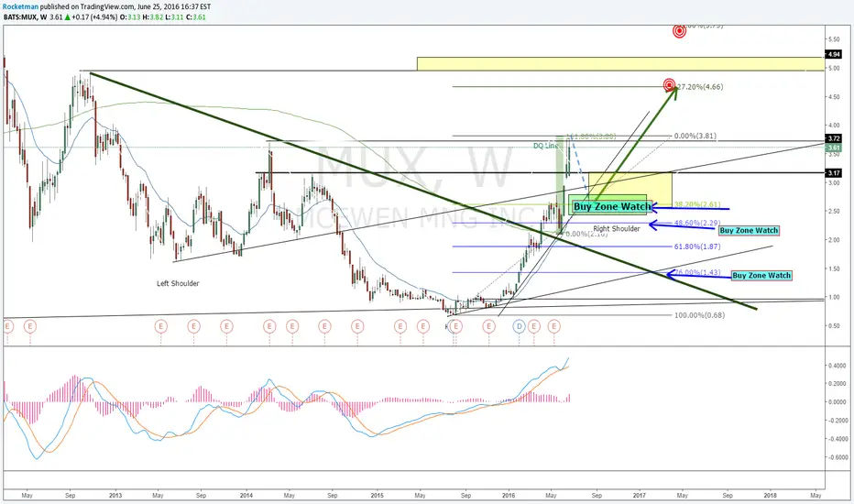Click the 2014 label on time axis
854x504 pixels.
click(x=246, y=495)
